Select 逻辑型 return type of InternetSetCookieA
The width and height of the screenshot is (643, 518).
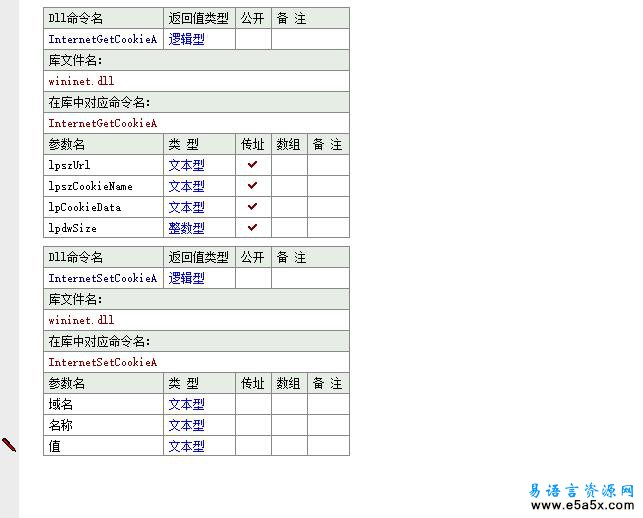click(x=187, y=278)
